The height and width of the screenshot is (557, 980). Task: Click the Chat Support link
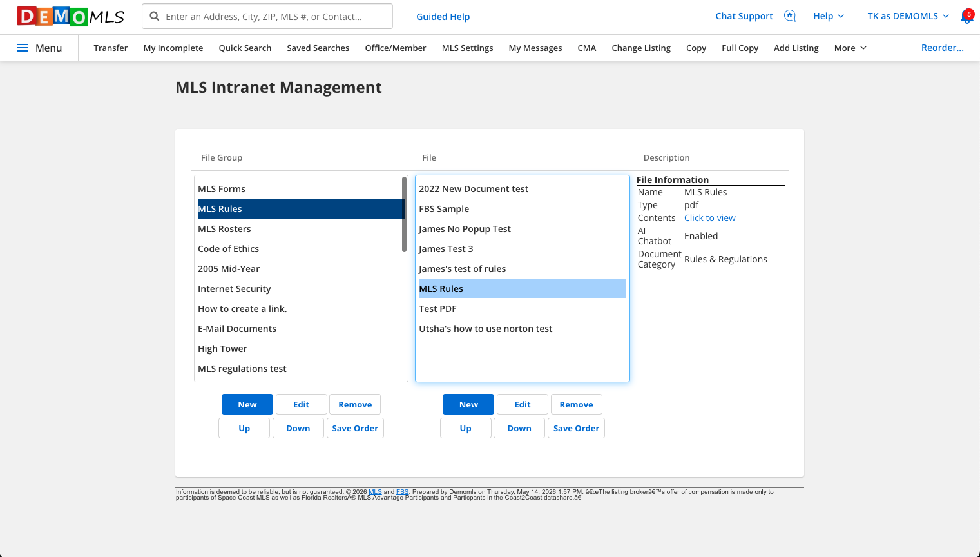coord(744,16)
